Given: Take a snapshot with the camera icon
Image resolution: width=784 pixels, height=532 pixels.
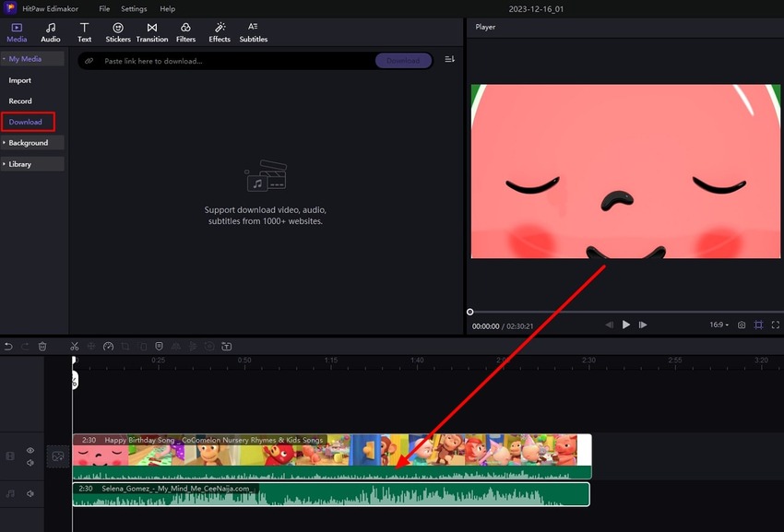Looking at the screenshot, I should 742,325.
